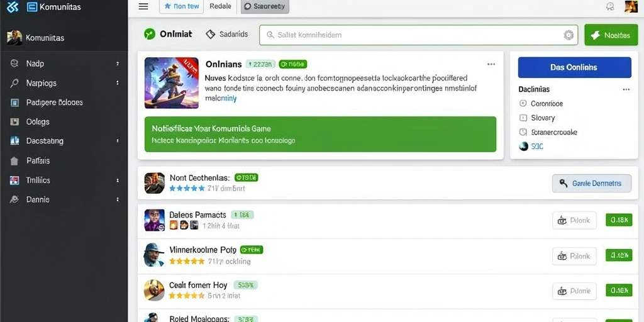Image resolution: width=644 pixels, height=322 pixels.
Task: Select the Roled Mcalopaos title
Action: (199, 319)
